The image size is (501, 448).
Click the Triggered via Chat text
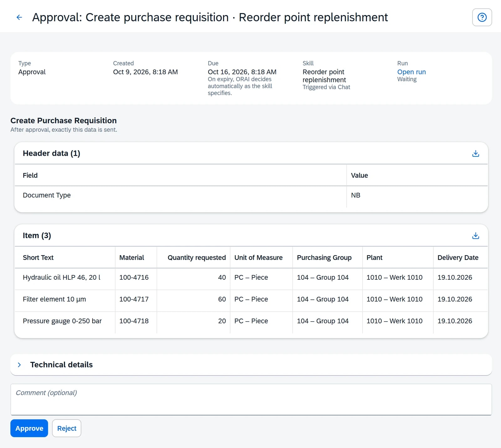point(326,87)
